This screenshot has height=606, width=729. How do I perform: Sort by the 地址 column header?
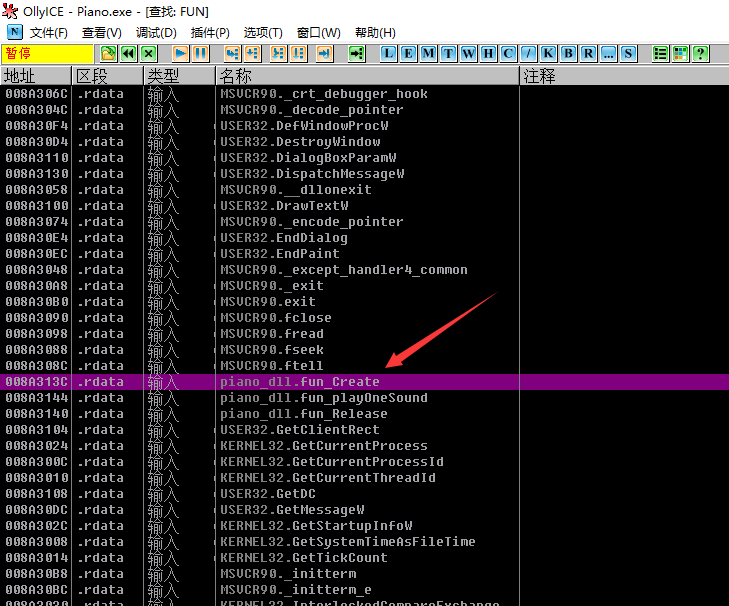(x=36, y=76)
